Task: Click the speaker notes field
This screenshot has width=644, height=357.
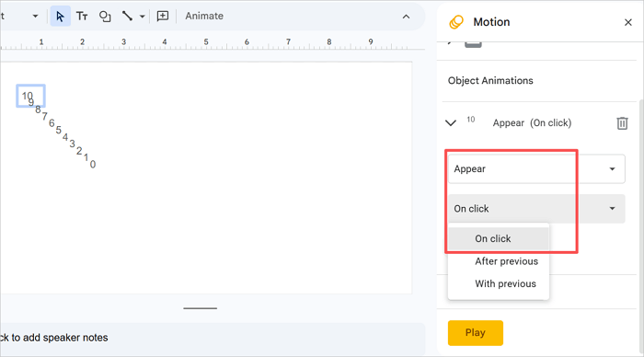Action: tap(212, 338)
